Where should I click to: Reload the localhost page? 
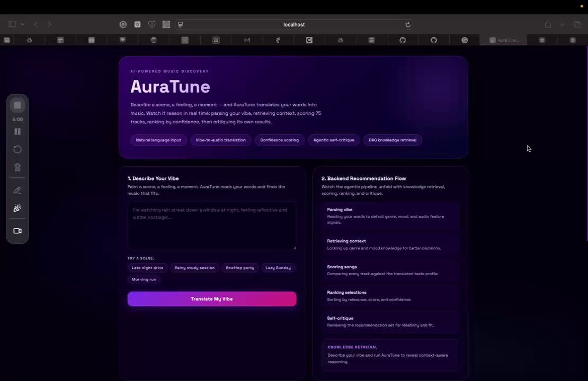point(408,24)
